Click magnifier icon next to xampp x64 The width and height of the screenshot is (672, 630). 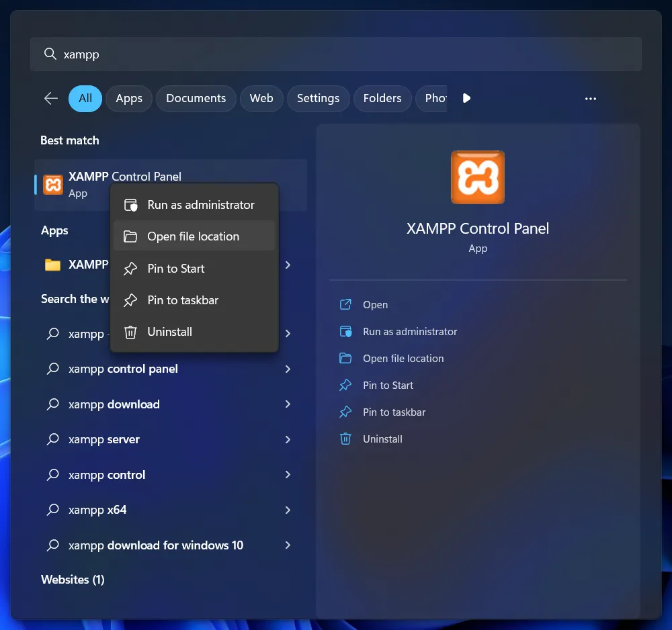(x=52, y=510)
